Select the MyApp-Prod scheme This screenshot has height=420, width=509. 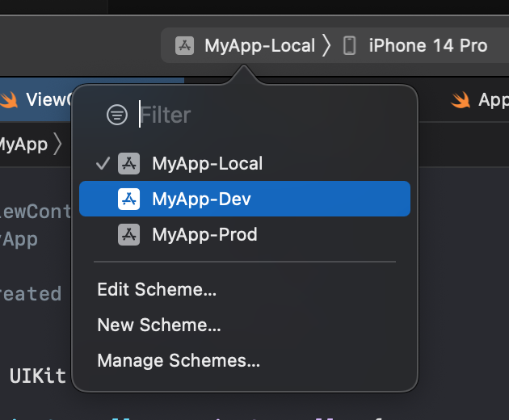204,235
